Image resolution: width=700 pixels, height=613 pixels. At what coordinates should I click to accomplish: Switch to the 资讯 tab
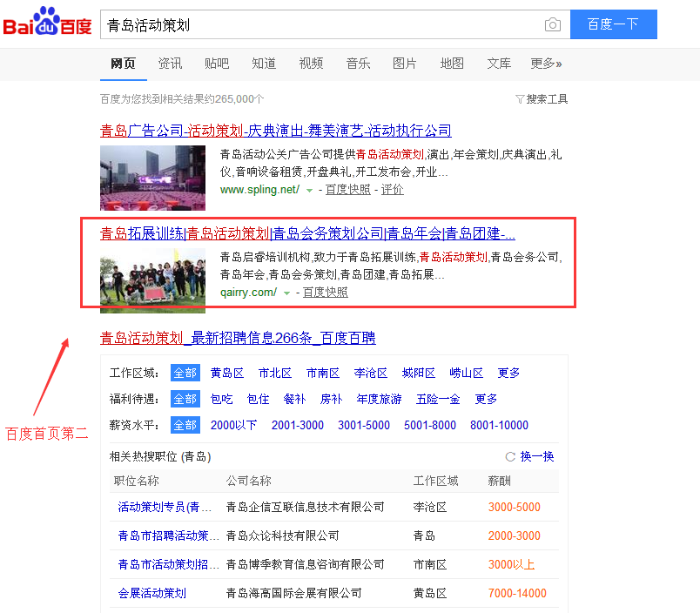coord(170,63)
